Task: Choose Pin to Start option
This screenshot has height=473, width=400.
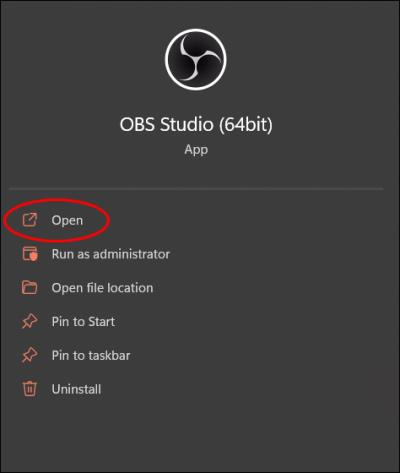Action: pos(83,322)
